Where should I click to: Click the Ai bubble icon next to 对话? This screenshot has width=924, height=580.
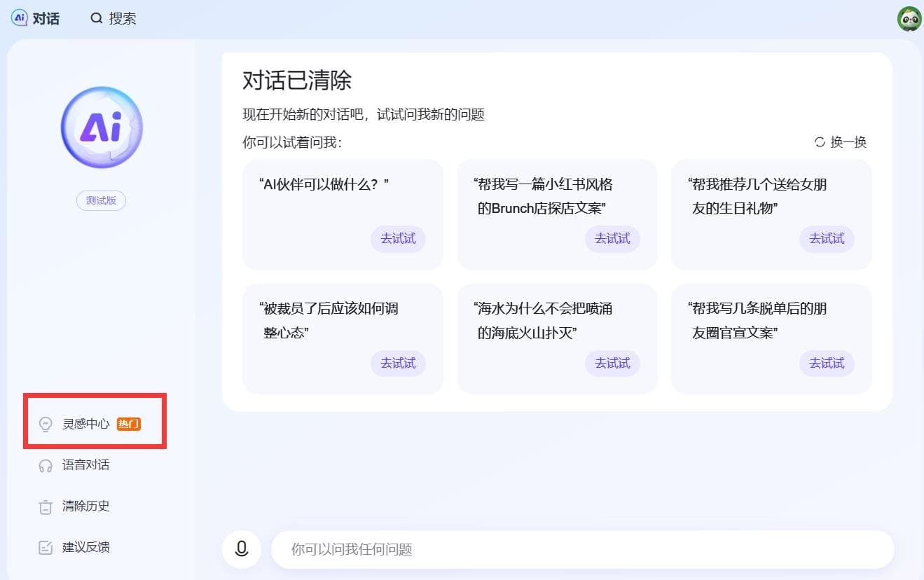point(18,18)
